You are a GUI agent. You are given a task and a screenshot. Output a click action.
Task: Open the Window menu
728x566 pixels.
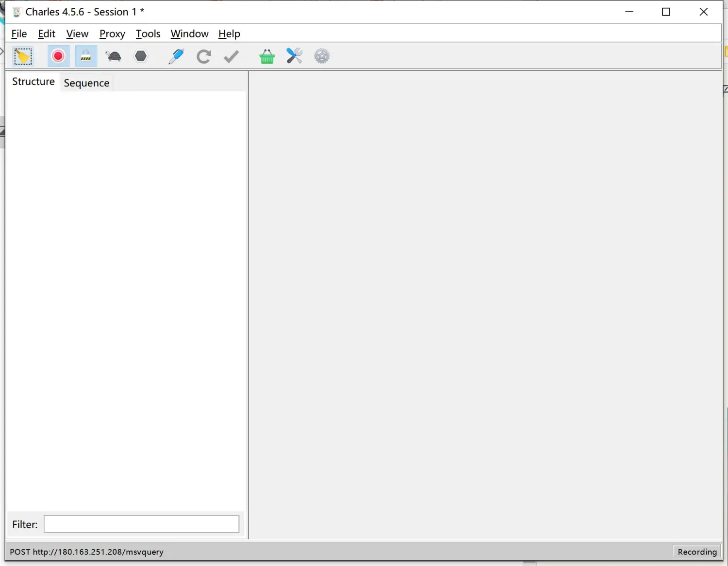tap(189, 33)
